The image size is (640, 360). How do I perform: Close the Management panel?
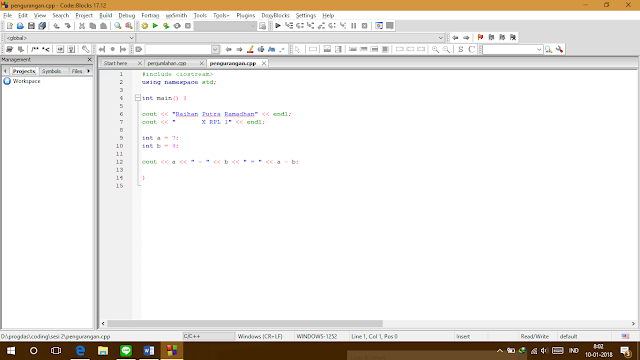pos(89,60)
